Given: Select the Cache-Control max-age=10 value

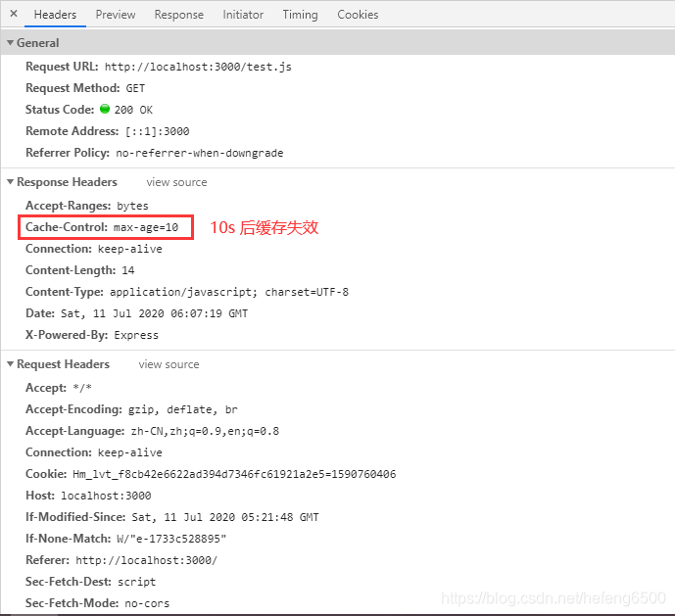Looking at the screenshot, I should tap(146, 228).
